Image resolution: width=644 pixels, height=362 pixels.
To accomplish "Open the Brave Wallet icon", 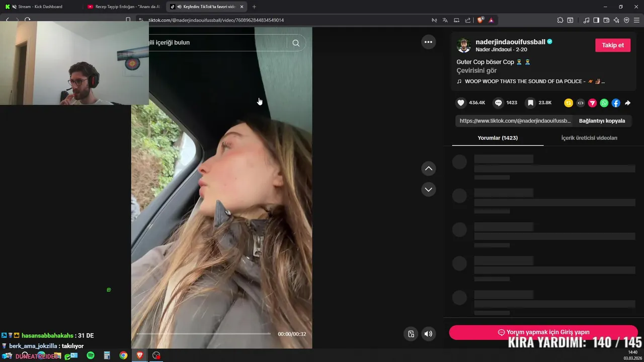I will [606, 20].
